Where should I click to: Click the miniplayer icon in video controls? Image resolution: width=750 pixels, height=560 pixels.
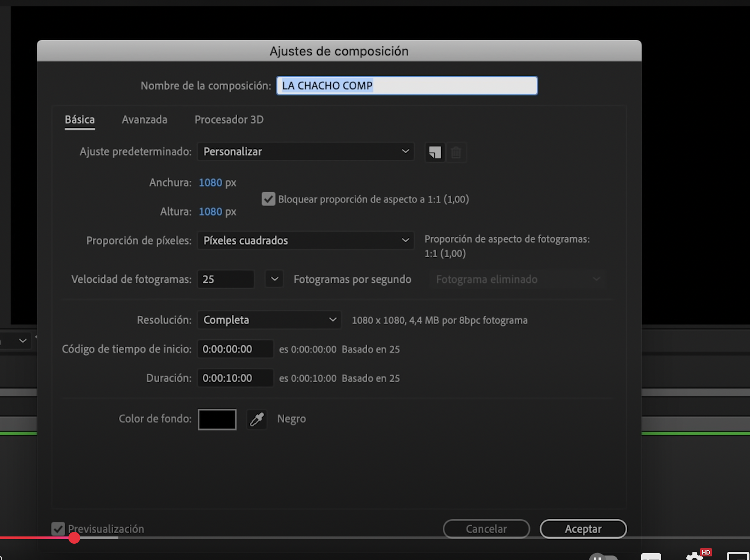tap(738, 556)
